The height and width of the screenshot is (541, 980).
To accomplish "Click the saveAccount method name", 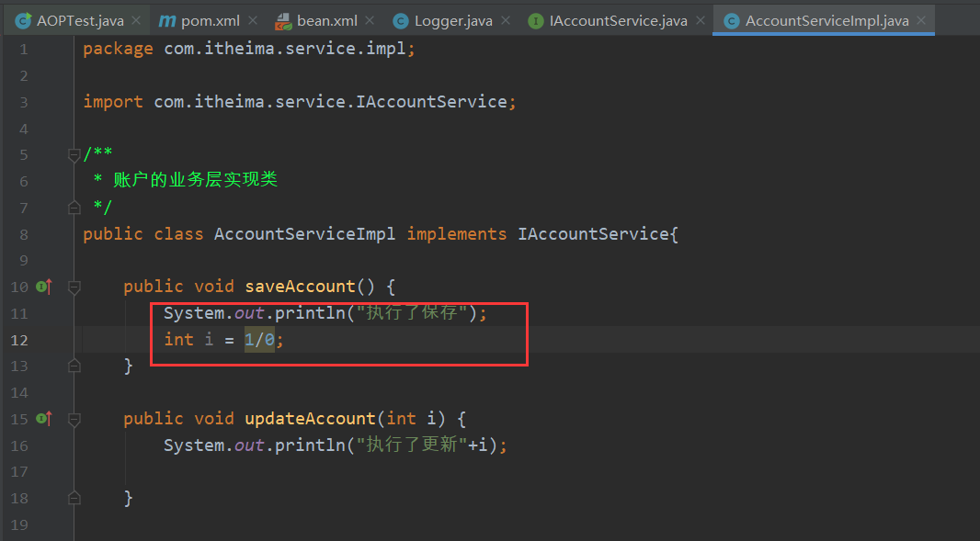I will pos(300,287).
